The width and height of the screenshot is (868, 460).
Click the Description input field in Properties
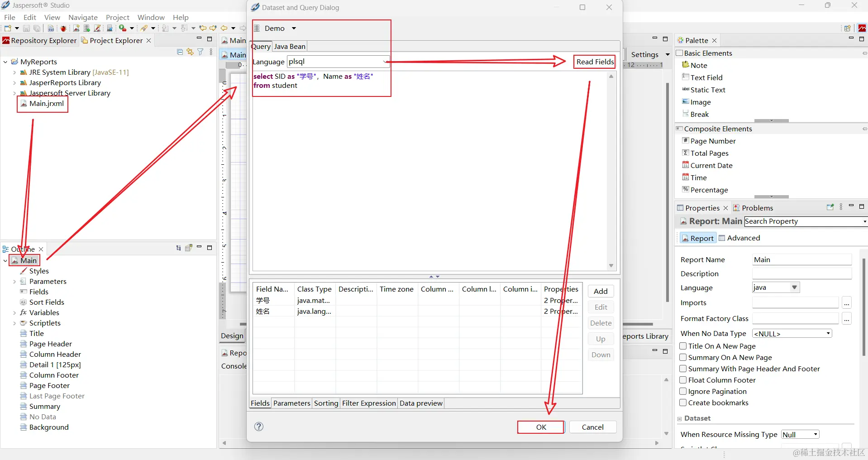(802, 273)
